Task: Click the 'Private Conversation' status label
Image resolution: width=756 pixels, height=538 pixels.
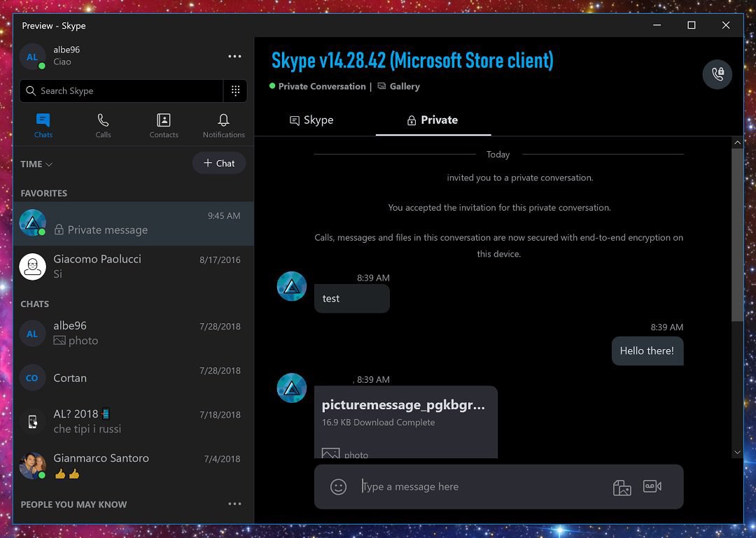Action: tap(322, 86)
